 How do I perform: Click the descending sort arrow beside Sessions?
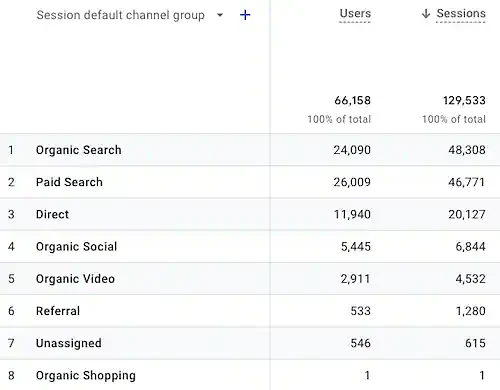426,14
